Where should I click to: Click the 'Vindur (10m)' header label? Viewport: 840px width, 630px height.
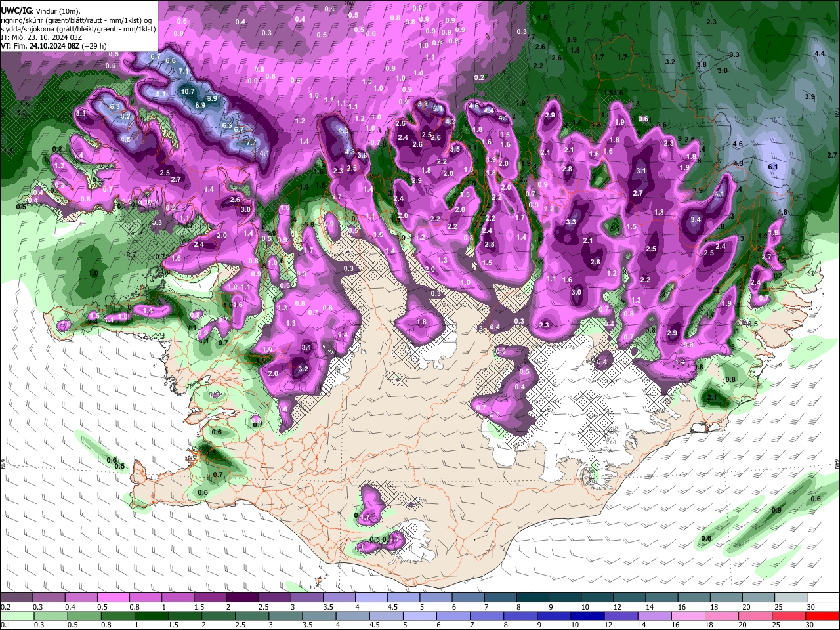(x=56, y=10)
